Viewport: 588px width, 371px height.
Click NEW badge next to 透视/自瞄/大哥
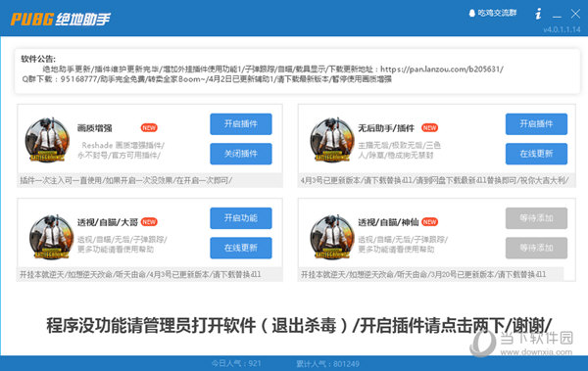(x=149, y=222)
